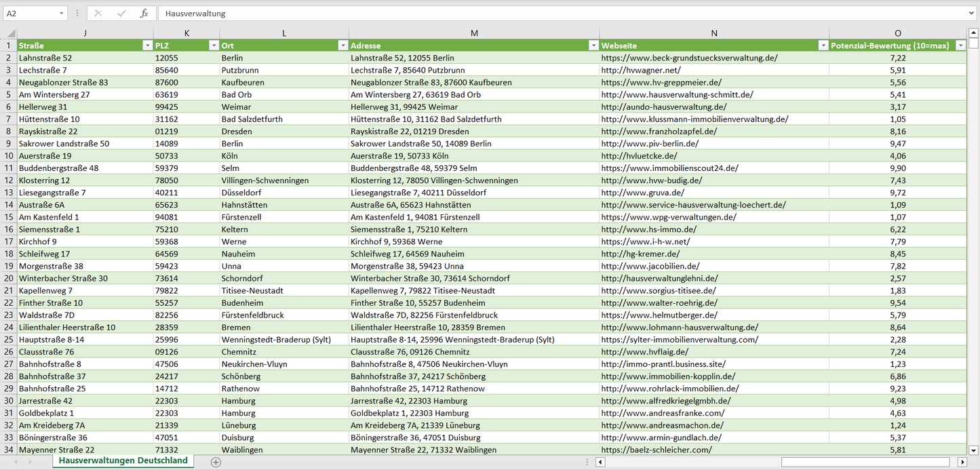Screen dimensions: 980x470
Task: Add a new sheet with plus icon
Action: 216,462
